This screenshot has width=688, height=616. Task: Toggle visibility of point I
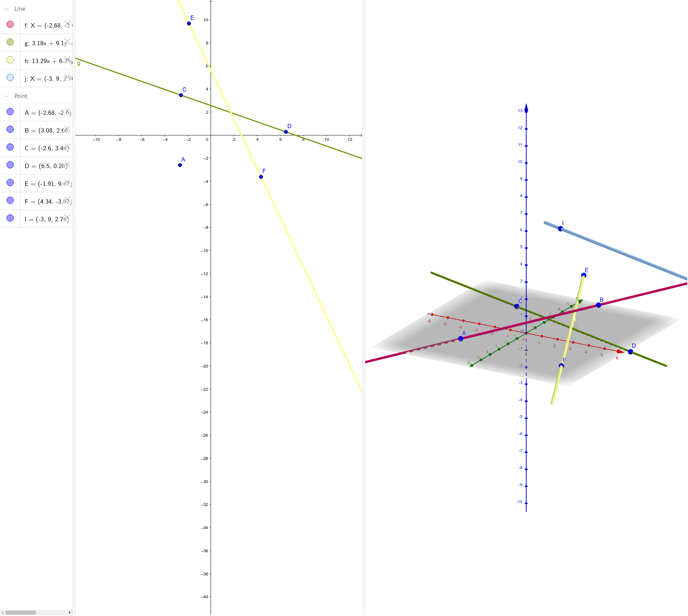(10, 218)
